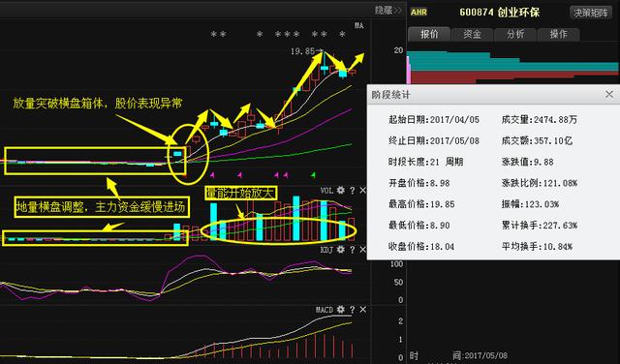This screenshot has height=364, width=620.
Task: Open MACD indicator settings gear
Action: point(340,310)
